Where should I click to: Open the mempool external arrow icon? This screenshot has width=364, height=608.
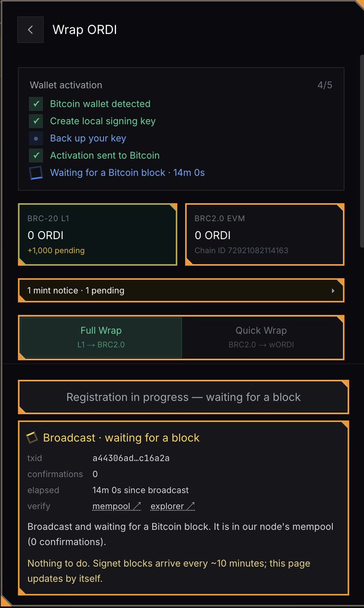[x=137, y=506]
